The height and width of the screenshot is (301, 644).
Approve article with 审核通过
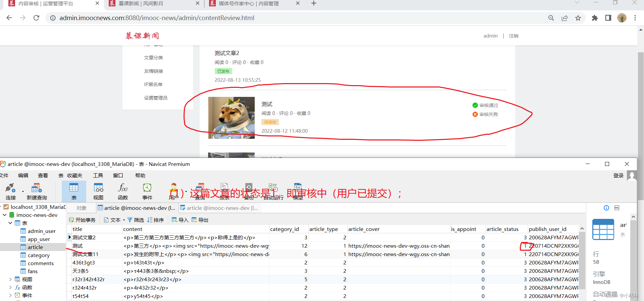(x=485, y=105)
